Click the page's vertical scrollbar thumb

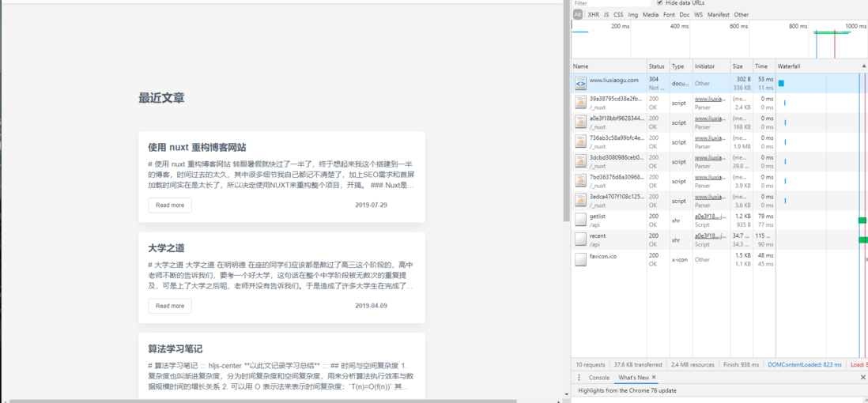[x=566, y=111]
